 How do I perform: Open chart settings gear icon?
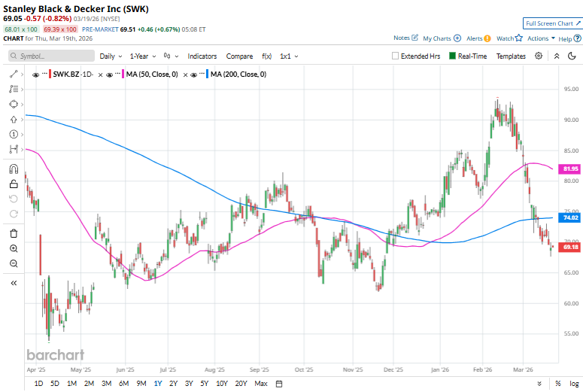point(539,56)
